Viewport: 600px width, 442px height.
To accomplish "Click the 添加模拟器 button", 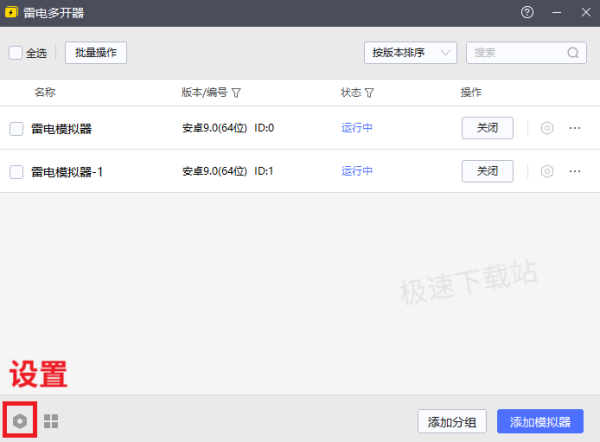I will tap(540, 421).
